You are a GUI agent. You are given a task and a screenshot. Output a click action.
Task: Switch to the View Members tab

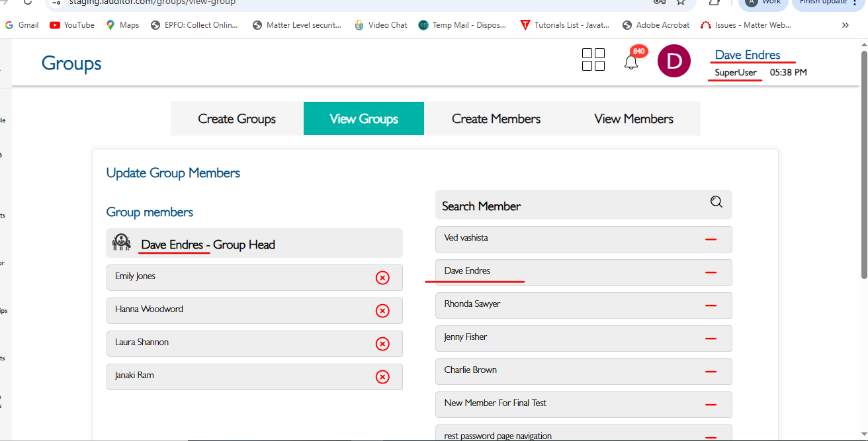coord(633,119)
